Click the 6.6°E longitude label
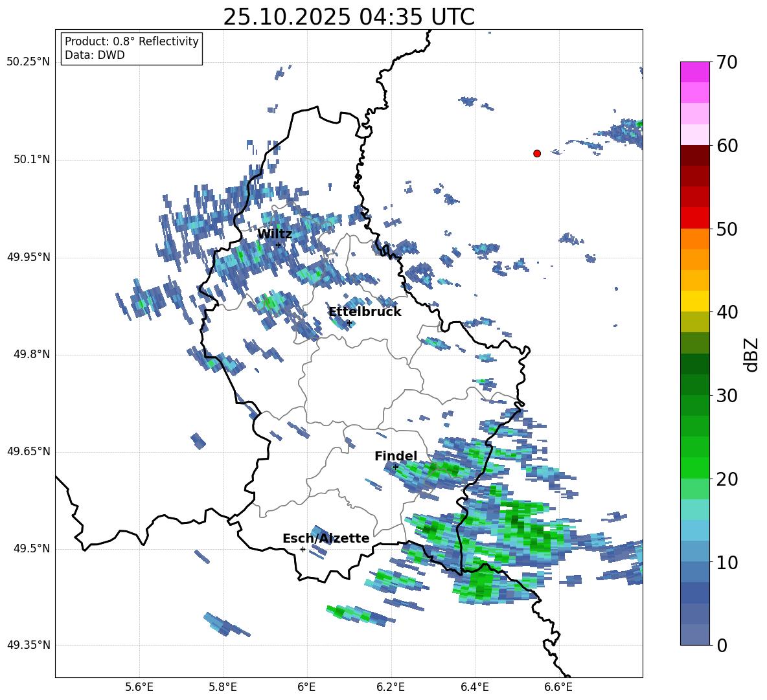This screenshot has width=767, height=700. pos(558,687)
